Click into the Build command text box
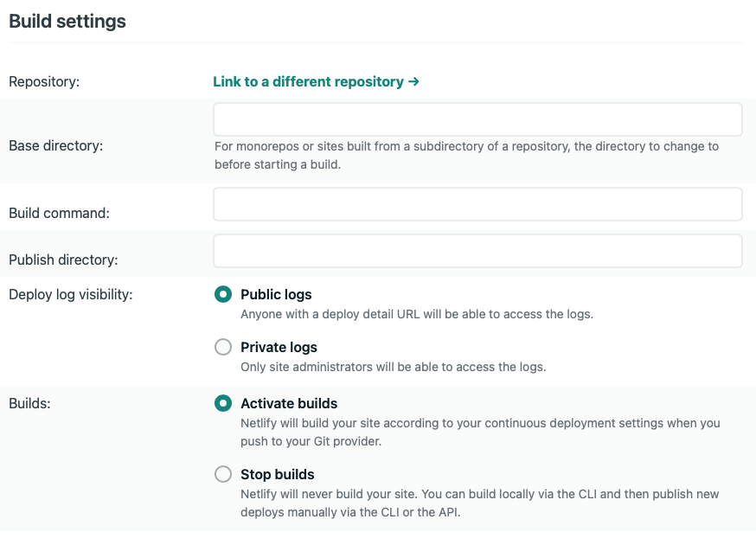The height and width of the screenshot is (545, 756). pos(477,204)
